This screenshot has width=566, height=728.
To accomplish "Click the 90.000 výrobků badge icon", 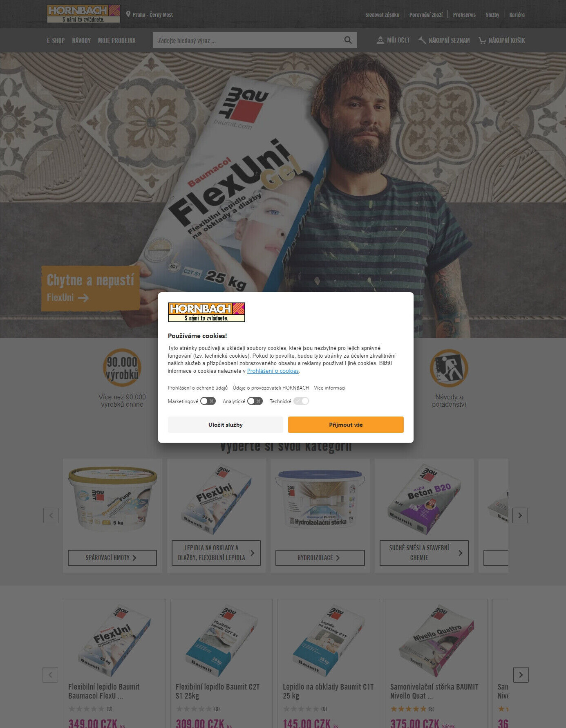I will point(122,367).
